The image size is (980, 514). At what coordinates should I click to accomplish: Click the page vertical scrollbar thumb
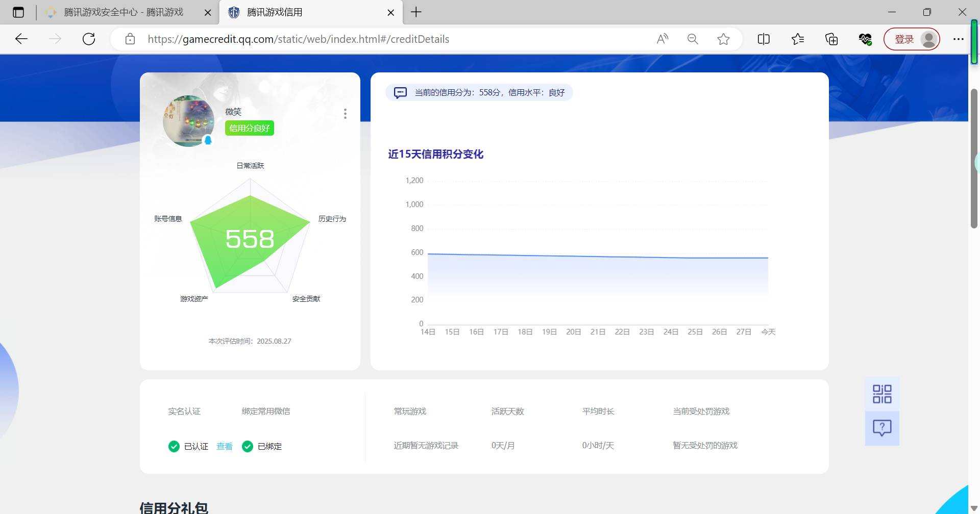tap(974, 158)
